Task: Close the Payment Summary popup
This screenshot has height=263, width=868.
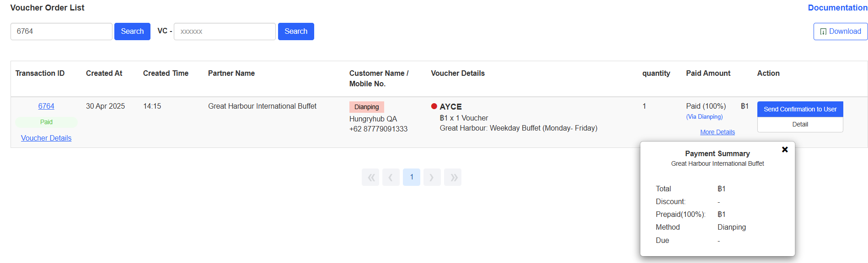Action: click(785, 149)
